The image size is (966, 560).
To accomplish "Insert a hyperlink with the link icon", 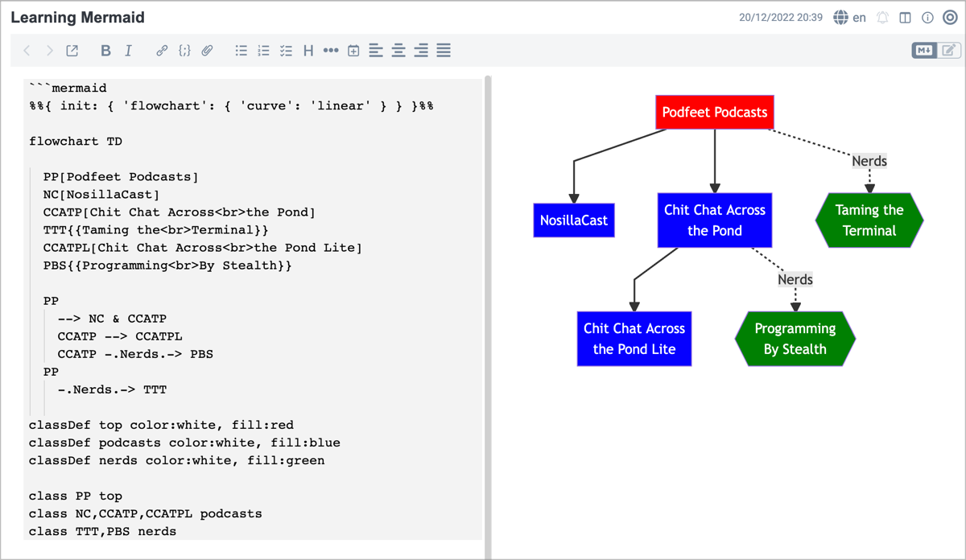I will (162, 51).
